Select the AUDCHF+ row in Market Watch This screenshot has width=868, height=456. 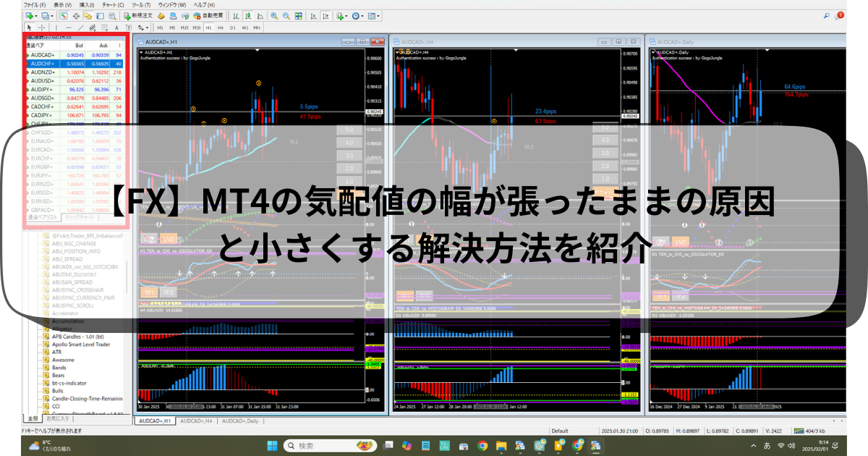coord(75,64)
